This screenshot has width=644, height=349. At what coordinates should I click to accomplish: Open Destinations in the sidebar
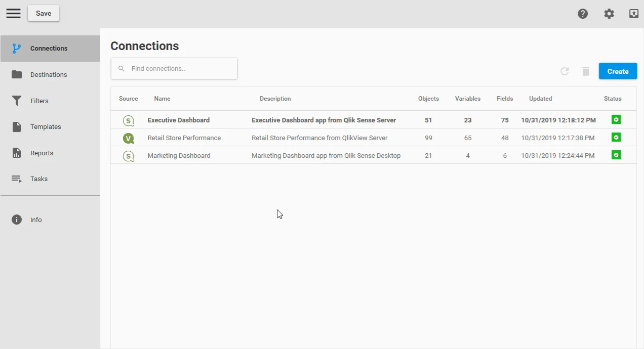[48, 74]
